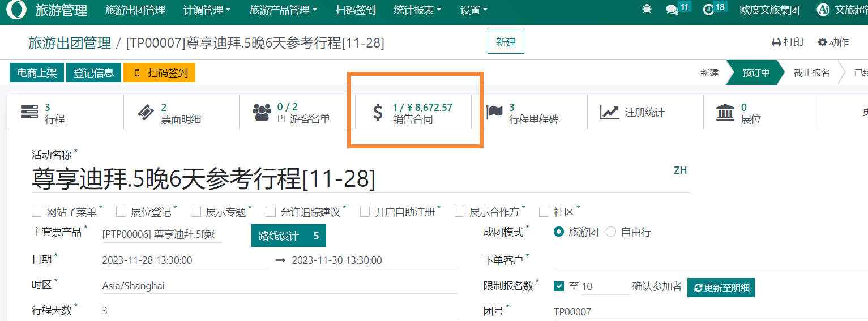
Task: Open the PL 游客名单 people icon
Action: [x=262, y=113]
